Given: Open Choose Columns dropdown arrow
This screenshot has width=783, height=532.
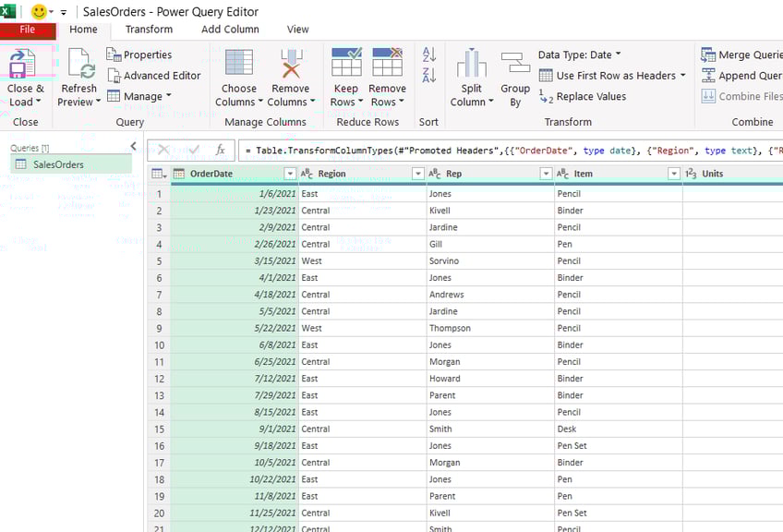Looking at the screenshot, I should click(x=260, y=102).
